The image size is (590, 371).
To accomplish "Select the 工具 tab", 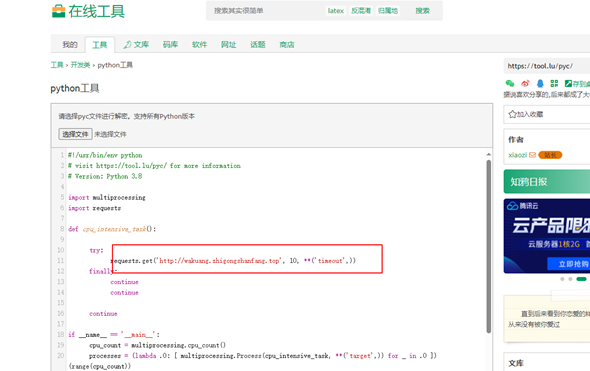I will (x=100, y=45).
